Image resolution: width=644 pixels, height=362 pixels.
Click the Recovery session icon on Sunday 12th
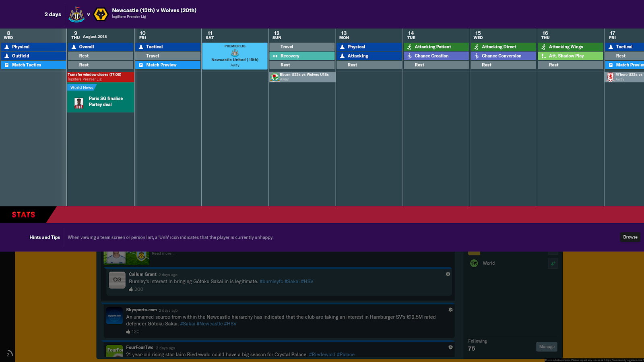[276, 56]
